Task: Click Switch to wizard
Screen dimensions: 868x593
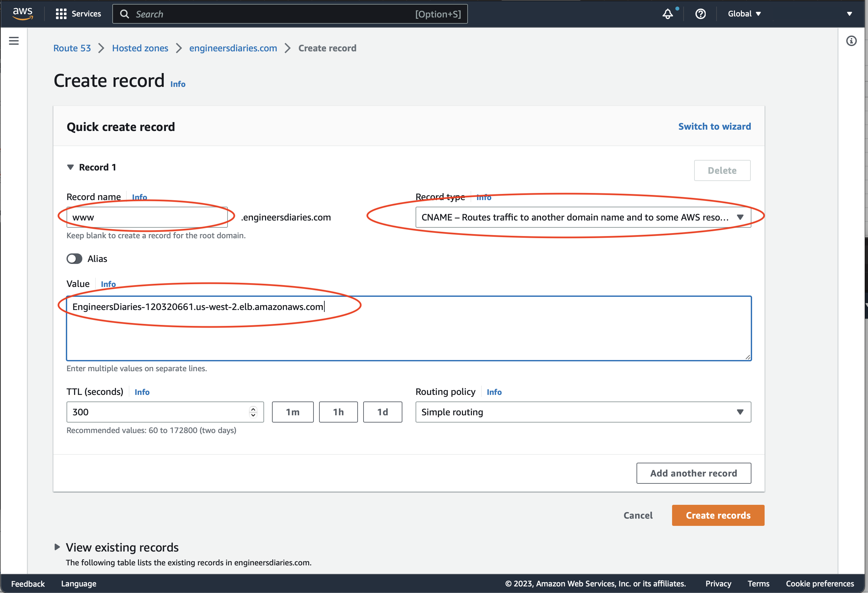Action: 714,126
